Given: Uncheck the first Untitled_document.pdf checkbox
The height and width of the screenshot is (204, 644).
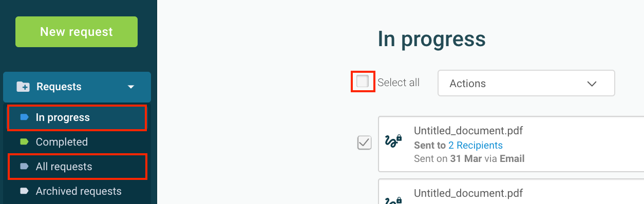Looking at the screenshot, I should click(364, 143).
